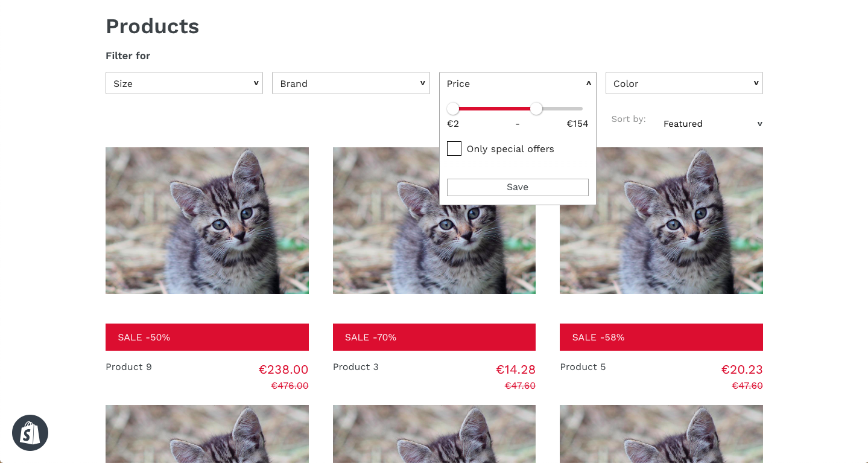Click the SALE -58% banner

click(661, 337)
